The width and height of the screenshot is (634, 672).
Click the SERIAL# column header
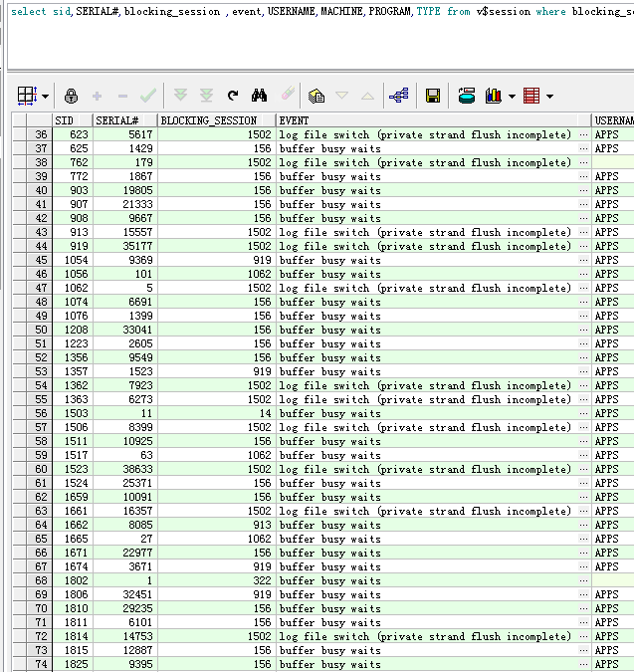(x=123, y=120)
